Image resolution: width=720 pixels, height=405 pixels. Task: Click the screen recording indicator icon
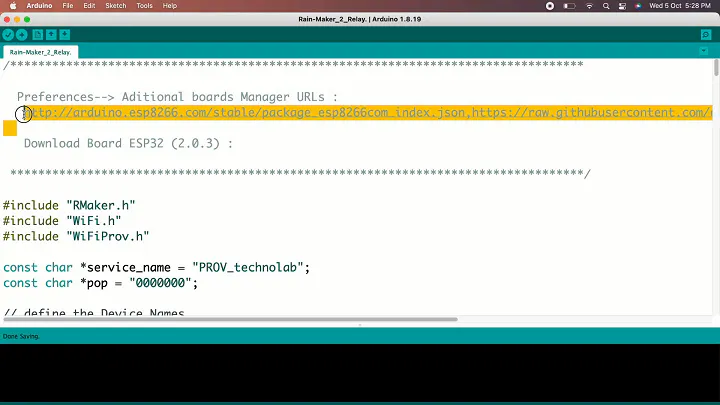point(550,6)
